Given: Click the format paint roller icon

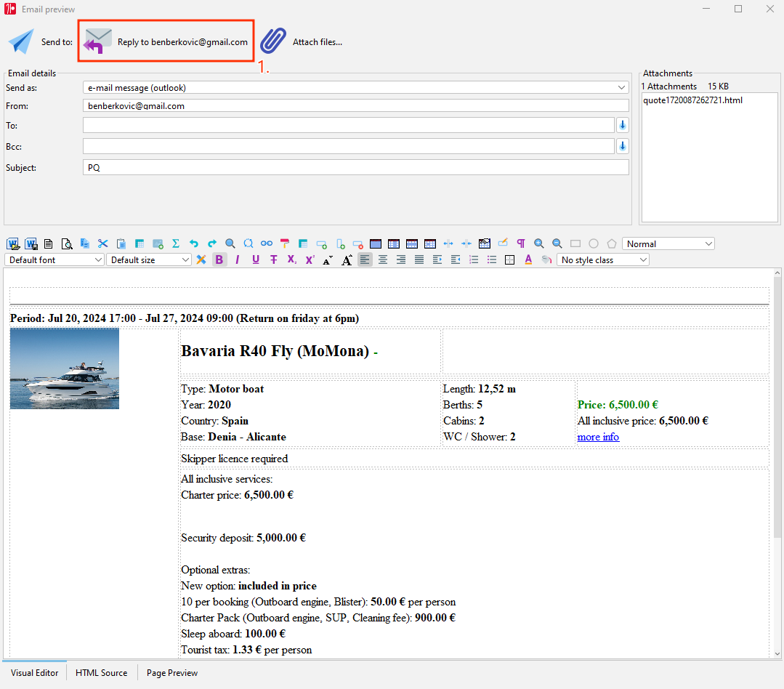Looking at the screenshot, I should click(285, 243).
